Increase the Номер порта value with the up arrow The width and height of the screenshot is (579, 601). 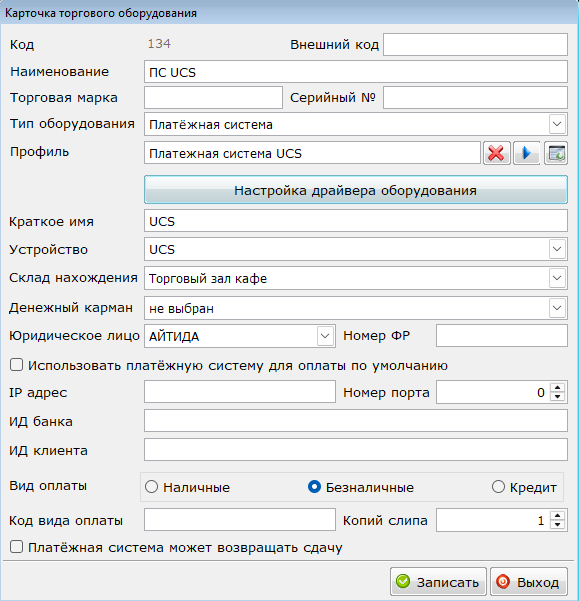(x=558, y=388)
